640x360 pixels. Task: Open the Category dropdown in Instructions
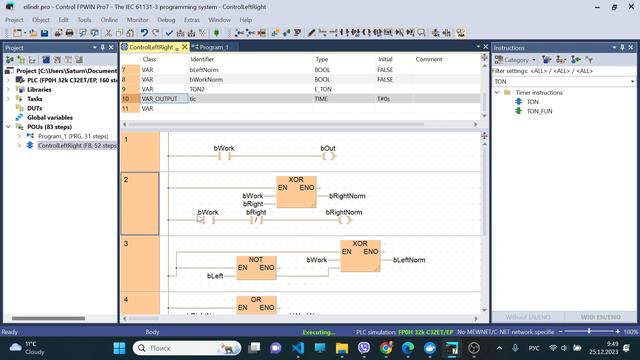516,60
